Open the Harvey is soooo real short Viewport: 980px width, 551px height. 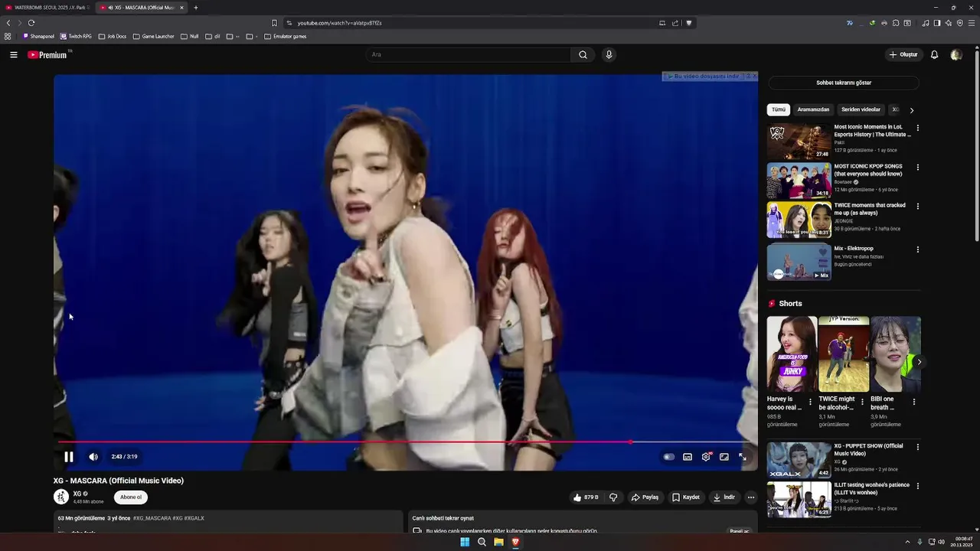point(792,354)
